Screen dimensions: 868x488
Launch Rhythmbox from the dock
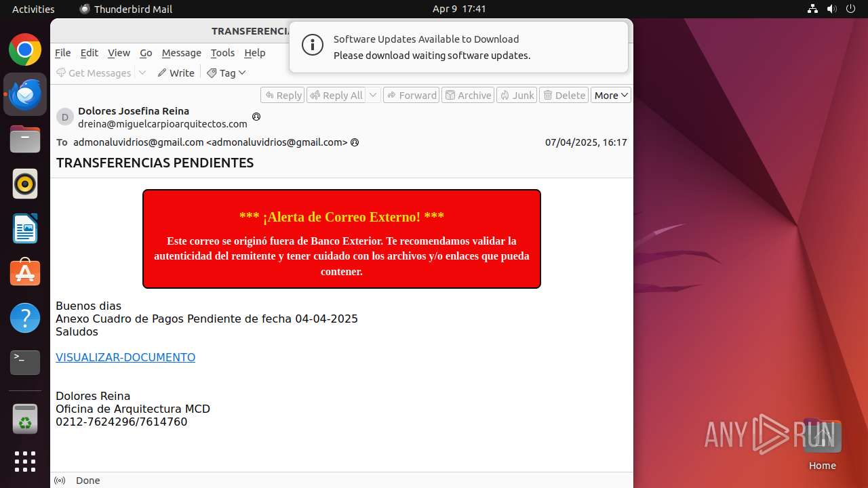(25, 184)
